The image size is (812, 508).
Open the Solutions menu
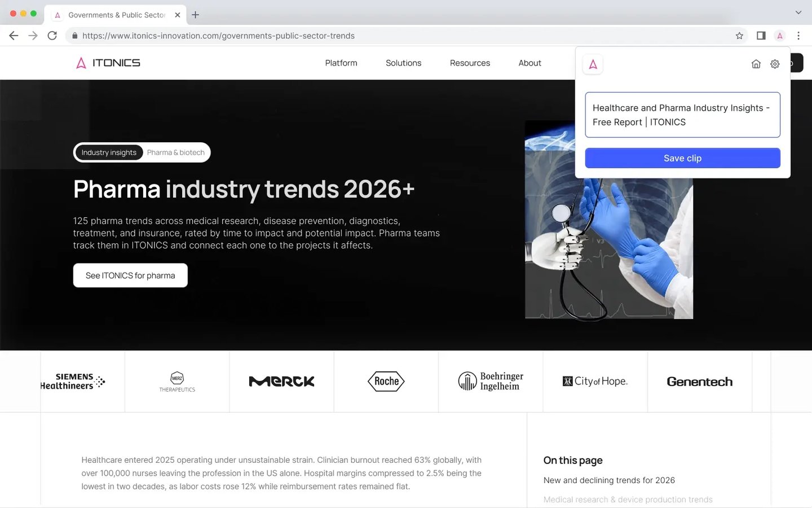[x=403, y=63]
